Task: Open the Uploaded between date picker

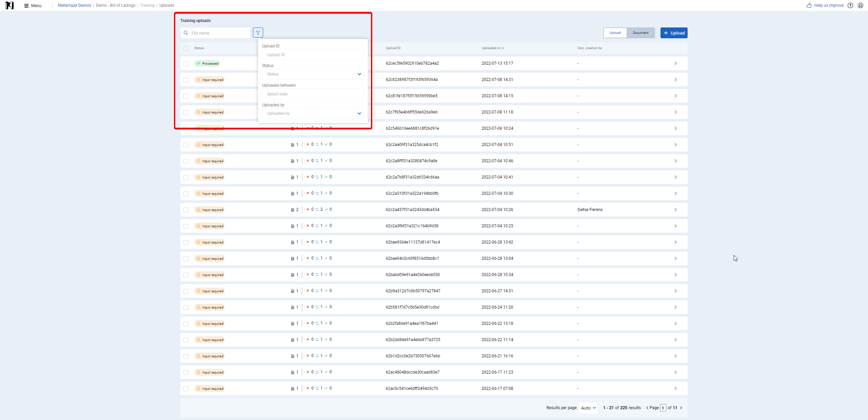Action: coord(313,94)
